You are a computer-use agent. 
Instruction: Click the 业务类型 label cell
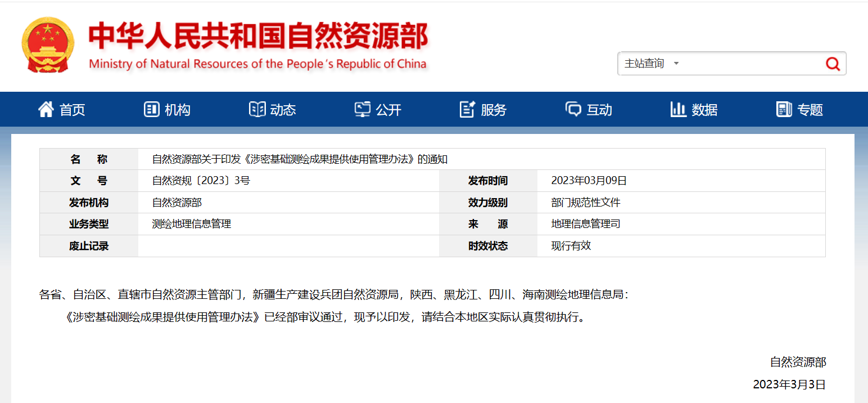click(89, 224)
